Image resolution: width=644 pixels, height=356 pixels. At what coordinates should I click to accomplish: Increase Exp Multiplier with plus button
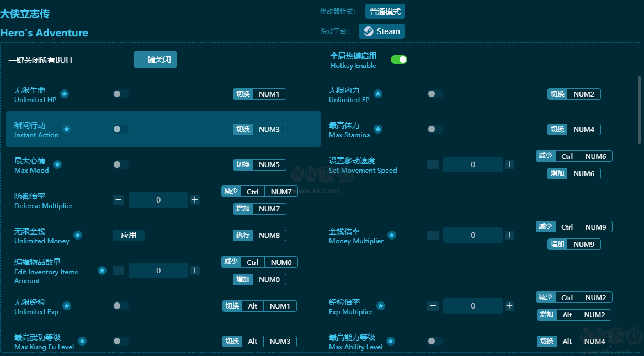[x=509, y=306]
